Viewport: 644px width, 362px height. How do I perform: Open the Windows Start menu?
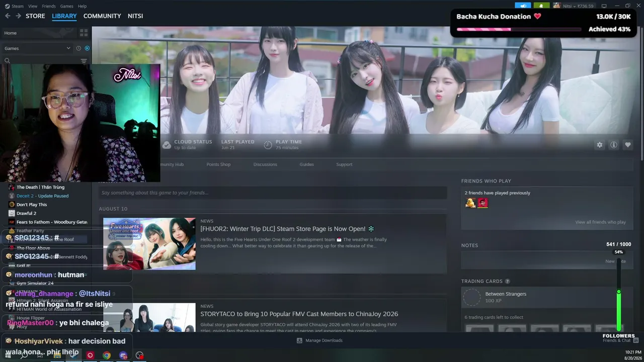point(8,355)
